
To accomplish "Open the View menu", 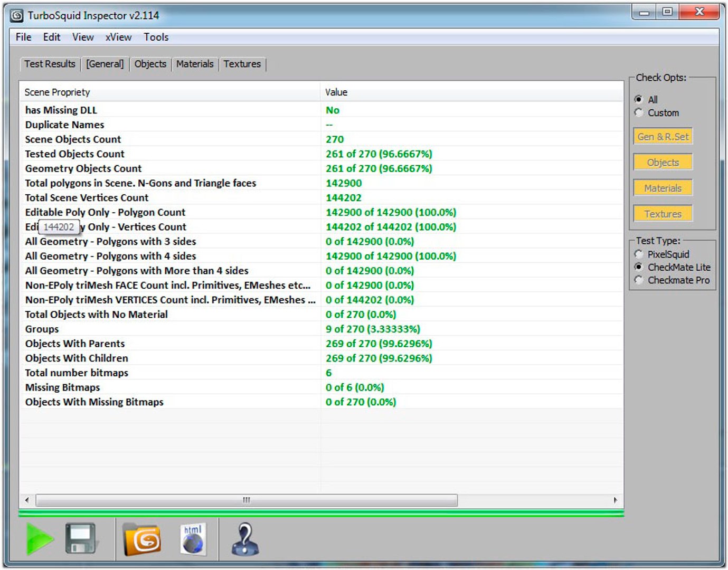I will tap(83, 37).
